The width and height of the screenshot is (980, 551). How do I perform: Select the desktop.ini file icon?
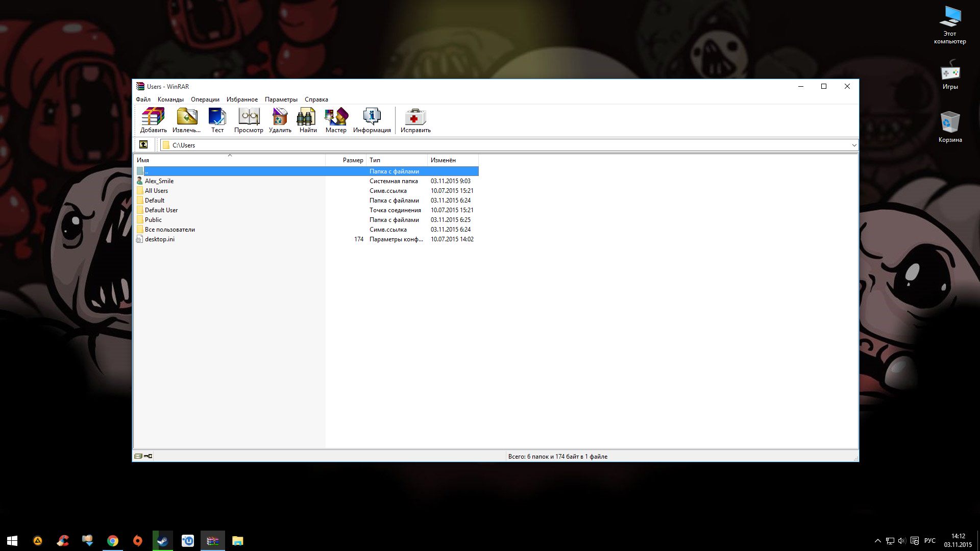(x=139, y=239)
